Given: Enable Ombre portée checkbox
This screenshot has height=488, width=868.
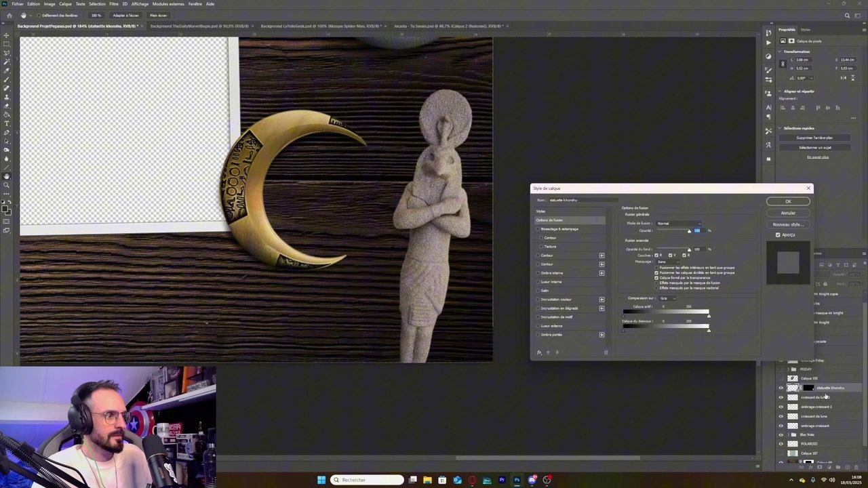Looking at the screenshot, I should [x=538, y=335].
